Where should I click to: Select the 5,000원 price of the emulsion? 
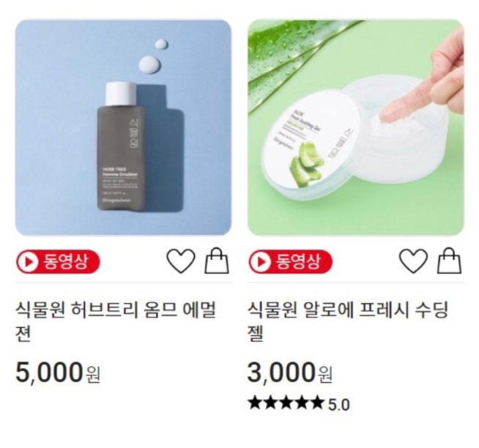[58, 373]
